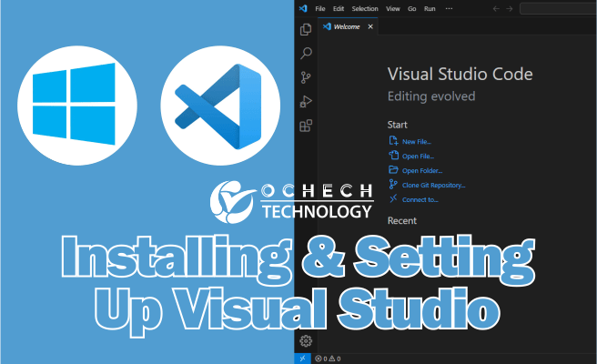Open the Source Control view
Image resolution: width=597 pixels, height=364 pixels.
306,77
